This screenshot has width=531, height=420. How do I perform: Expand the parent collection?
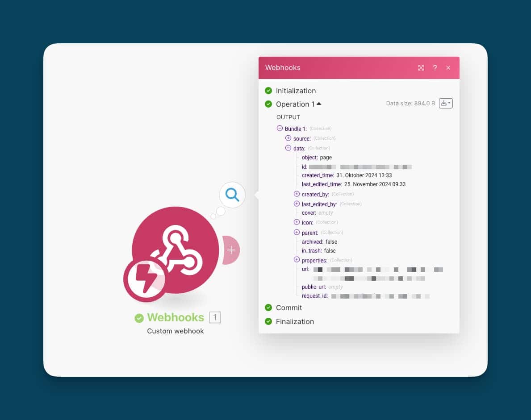pos(297,233)
